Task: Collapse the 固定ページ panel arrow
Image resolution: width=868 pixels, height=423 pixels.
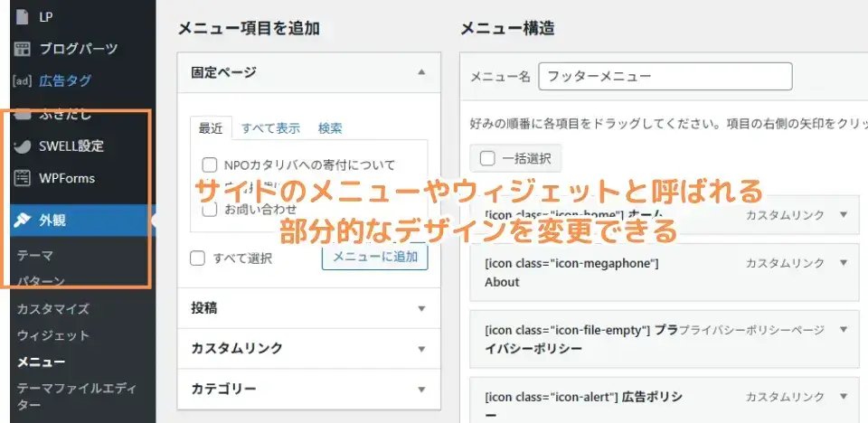Action: point(421,72)
